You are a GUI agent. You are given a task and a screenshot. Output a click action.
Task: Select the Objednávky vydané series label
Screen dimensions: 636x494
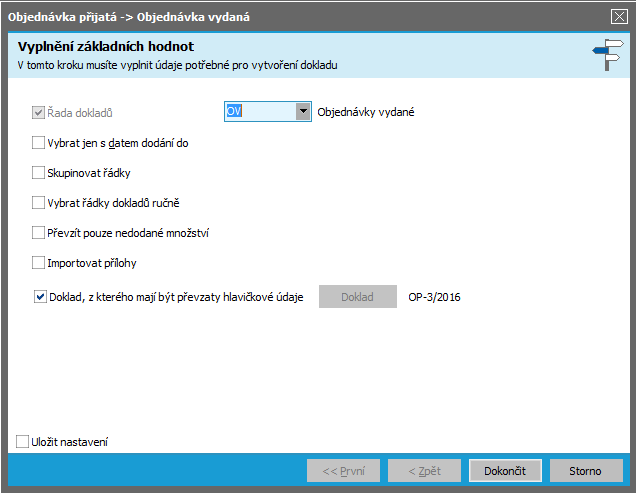[x=365, y=113]
